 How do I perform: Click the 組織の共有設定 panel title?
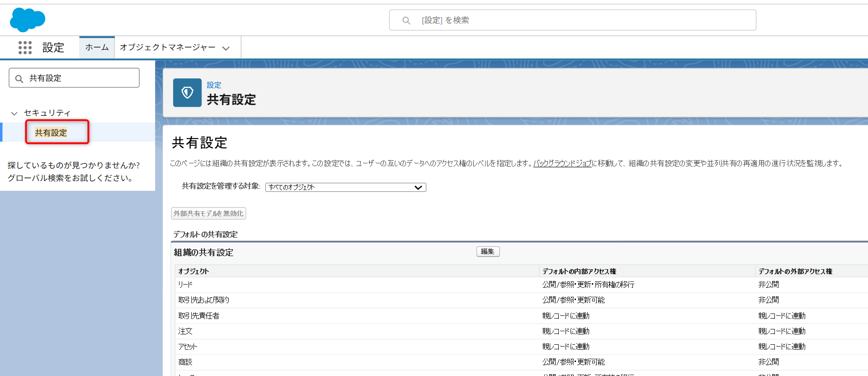(203, 252)
